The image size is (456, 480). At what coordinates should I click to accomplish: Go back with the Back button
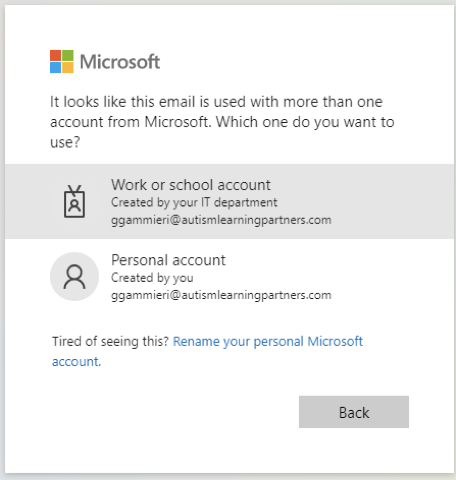click(354, 412)
